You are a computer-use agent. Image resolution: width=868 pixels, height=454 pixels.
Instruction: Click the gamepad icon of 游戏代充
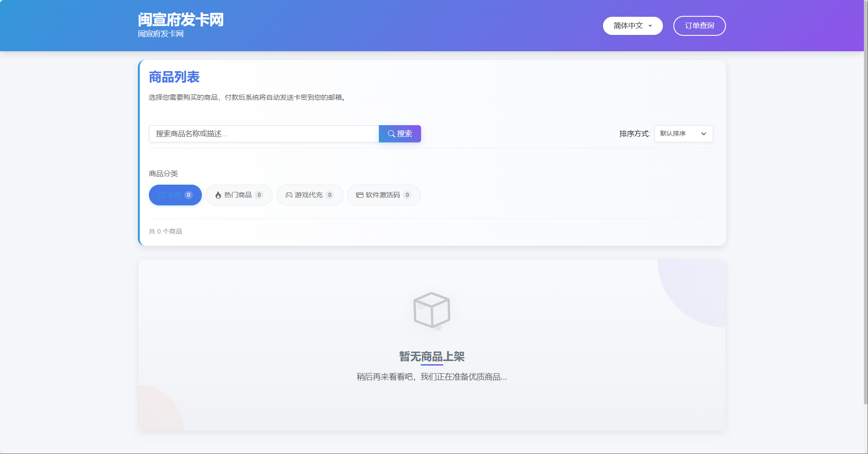tap(289, 195)
